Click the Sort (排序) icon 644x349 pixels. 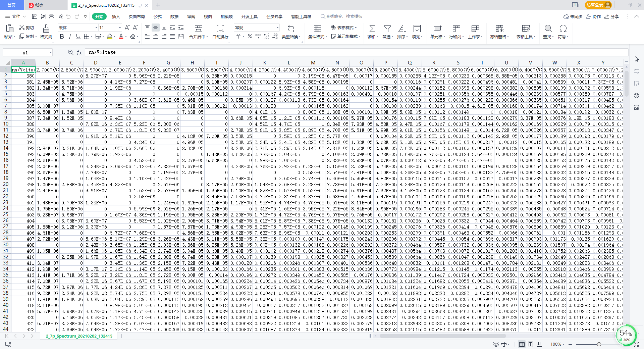click(x=402, y=29)
